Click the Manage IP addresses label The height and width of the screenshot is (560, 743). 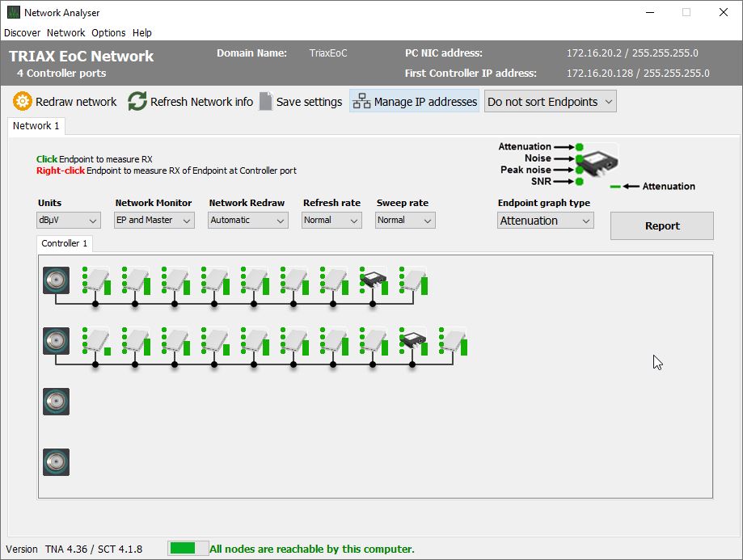pos(425,102)
